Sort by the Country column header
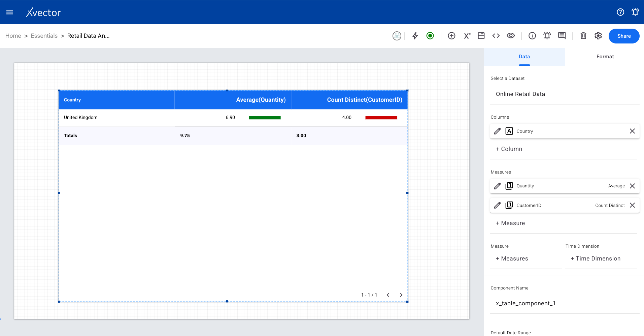This screenshot has width=644, height=336. click(x=116, y=100)
